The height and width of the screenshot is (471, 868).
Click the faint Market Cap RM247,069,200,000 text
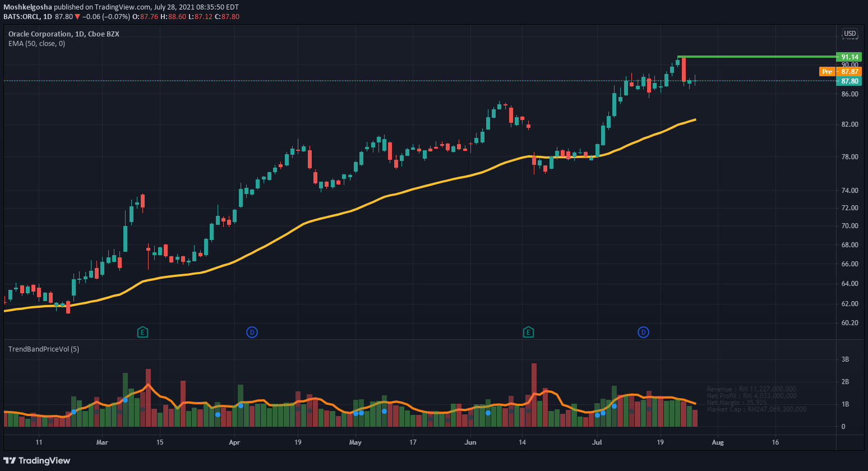[x=756, y=409]
